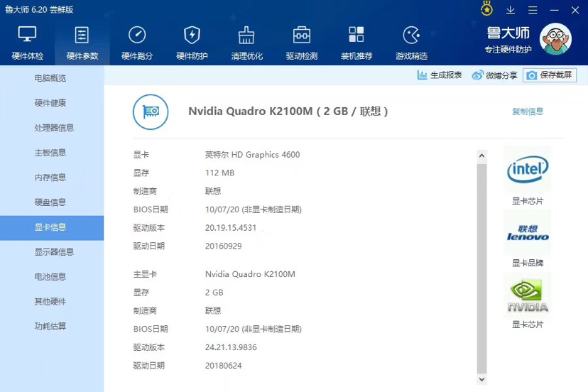Close the 鲁大师 window

point(575,10)
